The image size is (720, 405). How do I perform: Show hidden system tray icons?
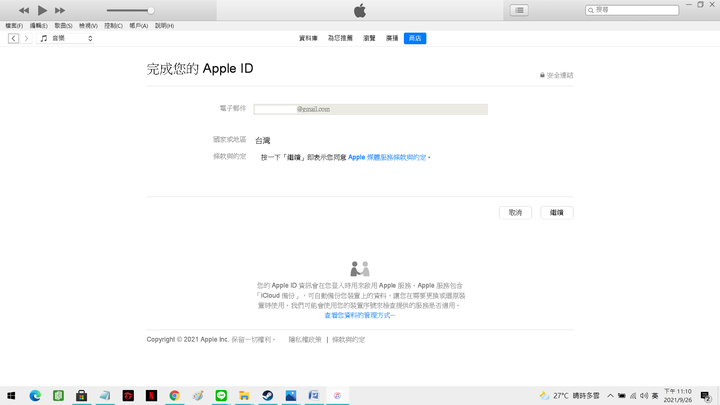click(x=610, y=395)
